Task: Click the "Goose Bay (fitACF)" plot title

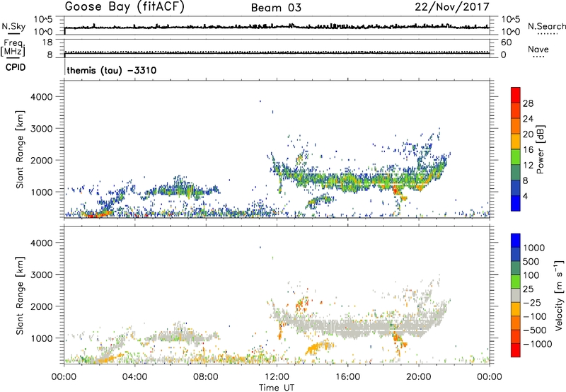Action: point(125,7)
